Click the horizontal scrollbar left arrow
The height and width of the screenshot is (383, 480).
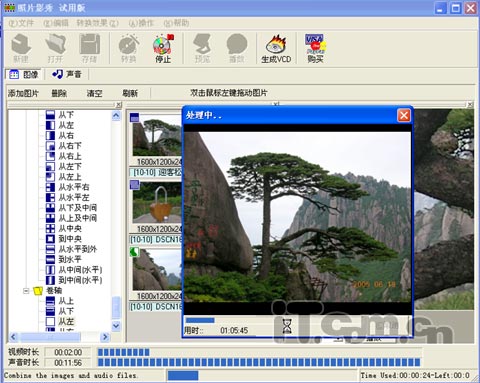coord(13,337)
